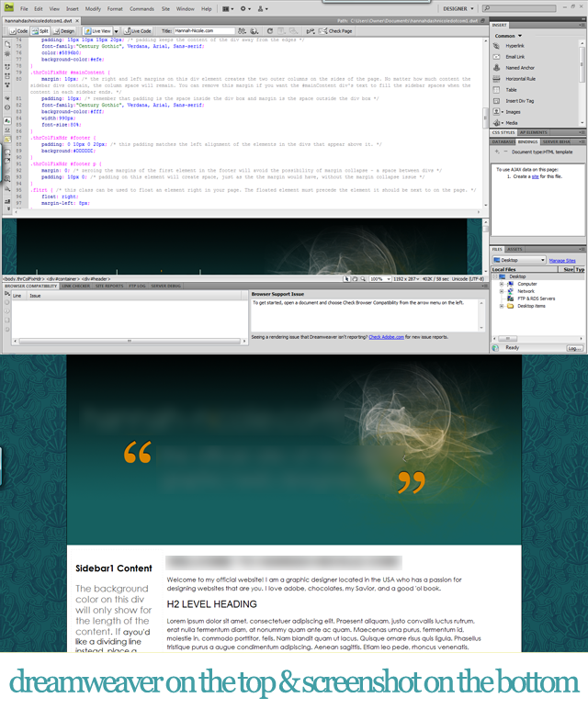Click the Horizontal Rule insert icon

(497, 79)
